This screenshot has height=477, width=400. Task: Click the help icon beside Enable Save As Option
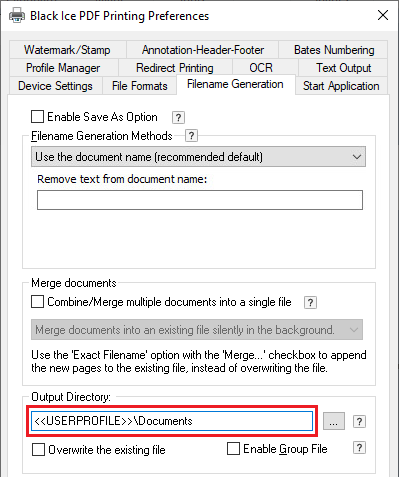point(178,117)
